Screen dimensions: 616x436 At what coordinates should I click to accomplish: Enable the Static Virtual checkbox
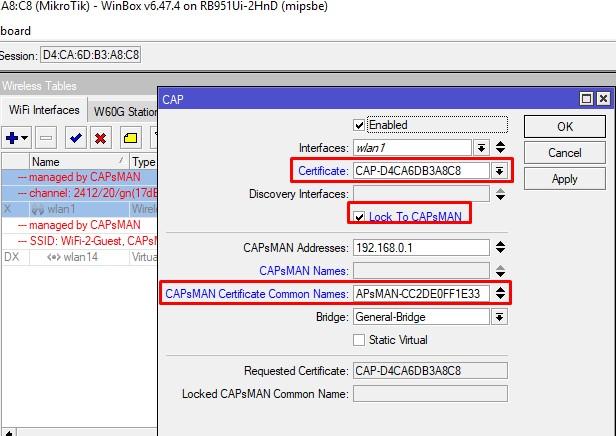point(359,340)
